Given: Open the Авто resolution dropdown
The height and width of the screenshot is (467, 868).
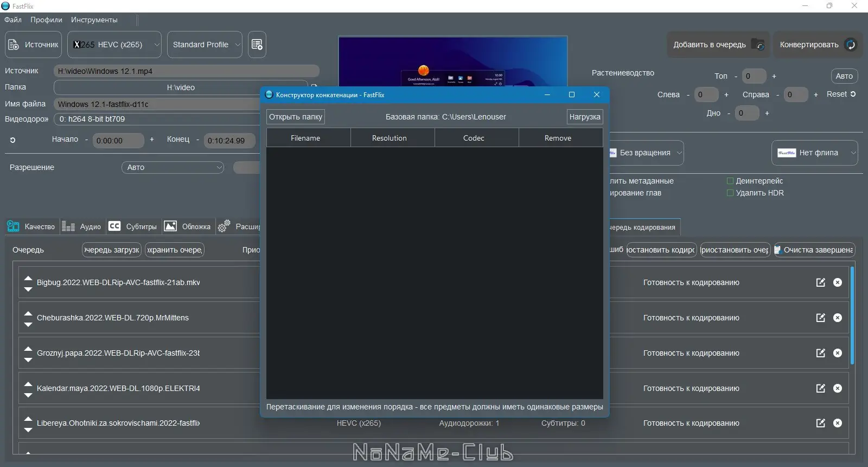Looking at the screenshot, I should point(173,167).
